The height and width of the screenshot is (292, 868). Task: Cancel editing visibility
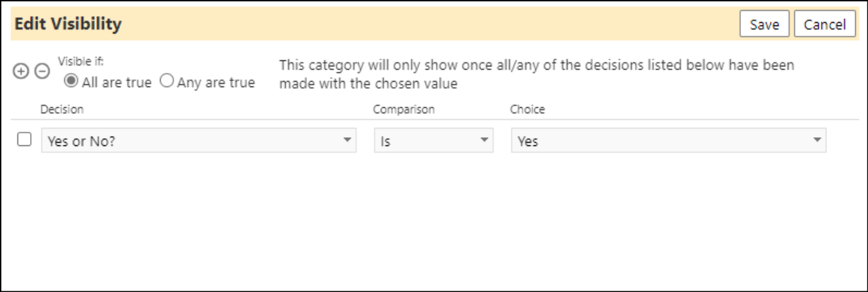pyautogui.click(x=824, y=24)
